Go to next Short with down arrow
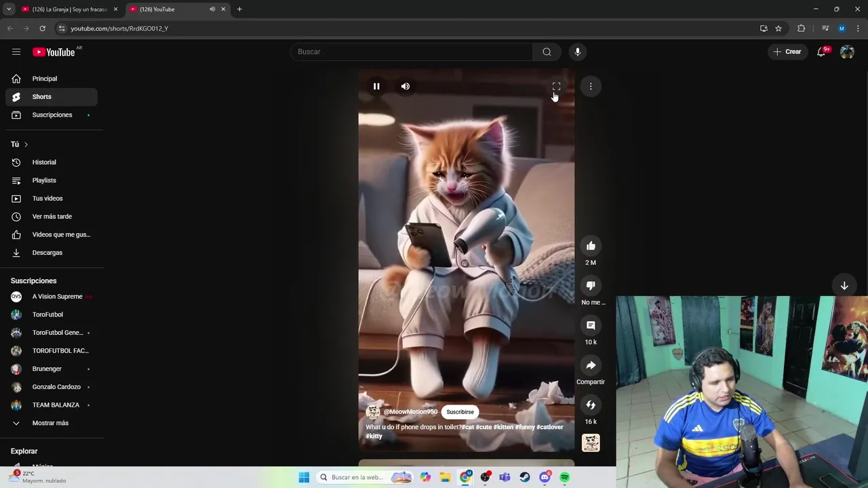The width and height of the screenshot is (868, 488). pyautogui.click(x=844, y=286)
